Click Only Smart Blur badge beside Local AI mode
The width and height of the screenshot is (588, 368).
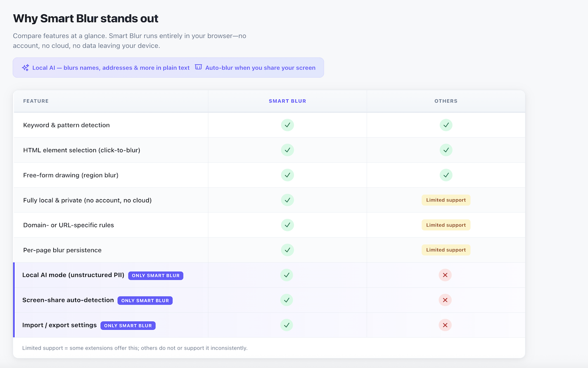pos(156,276)
